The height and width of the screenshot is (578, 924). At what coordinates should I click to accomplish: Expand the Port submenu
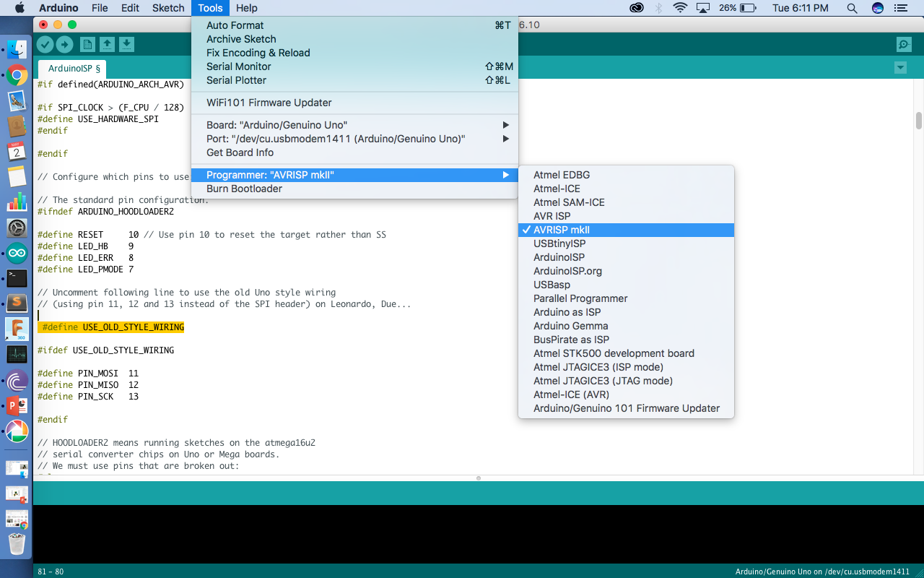pos(354,139)
